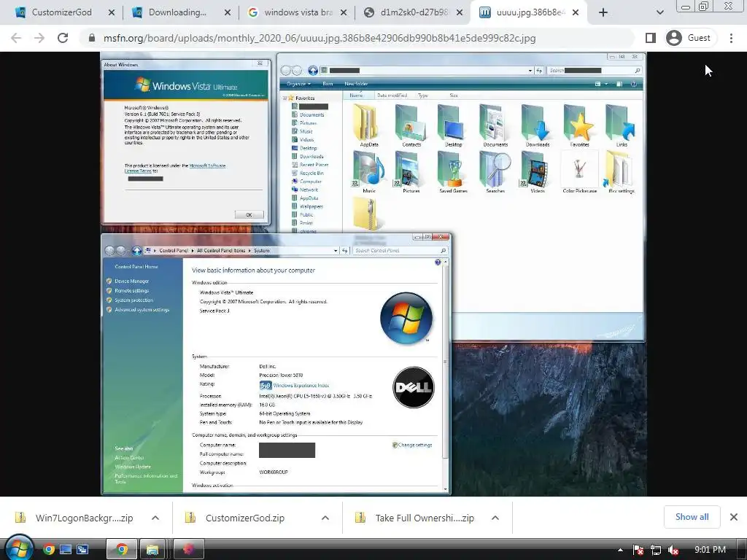
Task: Expand options for the CustomizerGod.zip download
Action: (325, 518)
